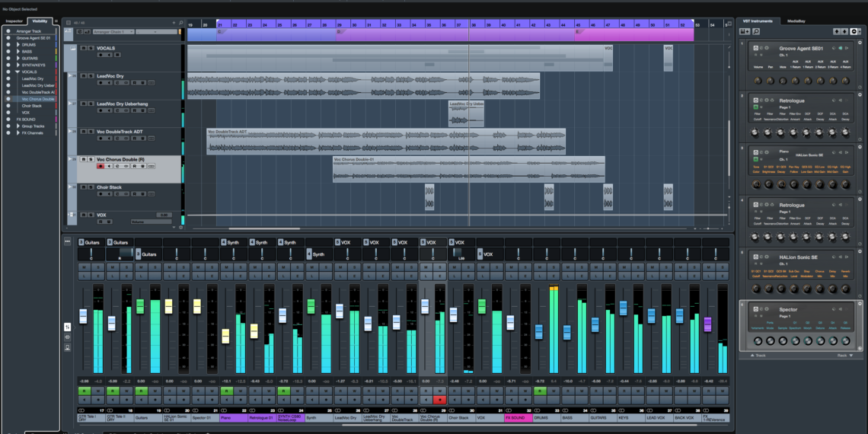
Task: Click the record enable button on Voc Chorus Double track
Action: pos(101,166)
